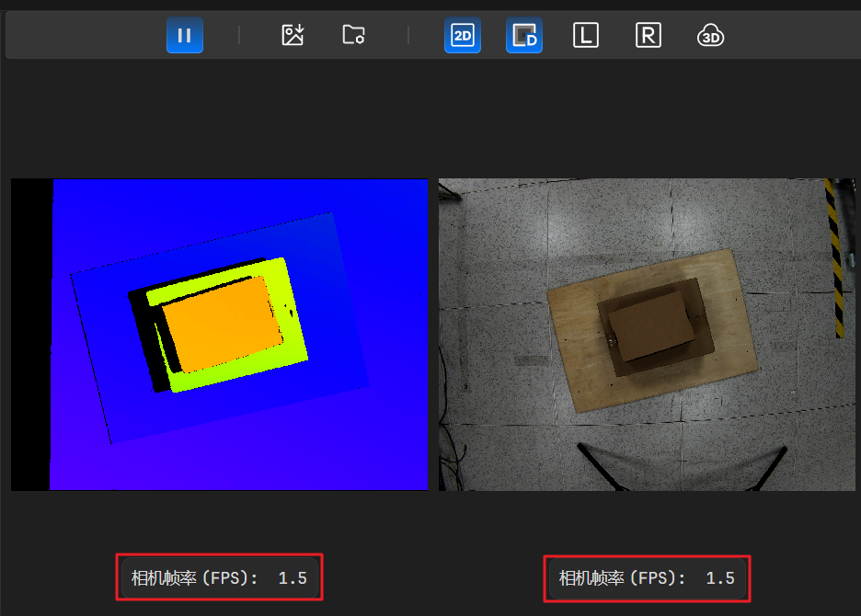Show the right camera view (R)
This screenshot has height=616, width=861.
(649, 36)
